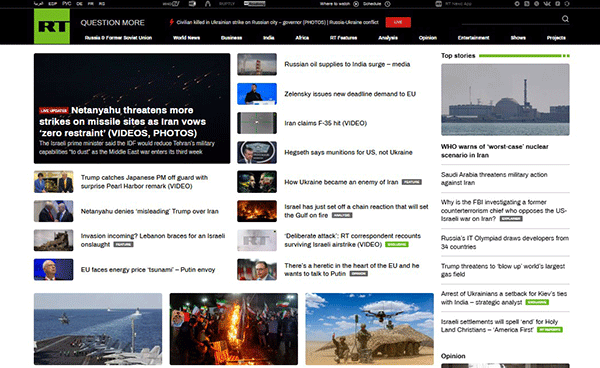Click the aircraft carrier photo card

coord(98,329)
